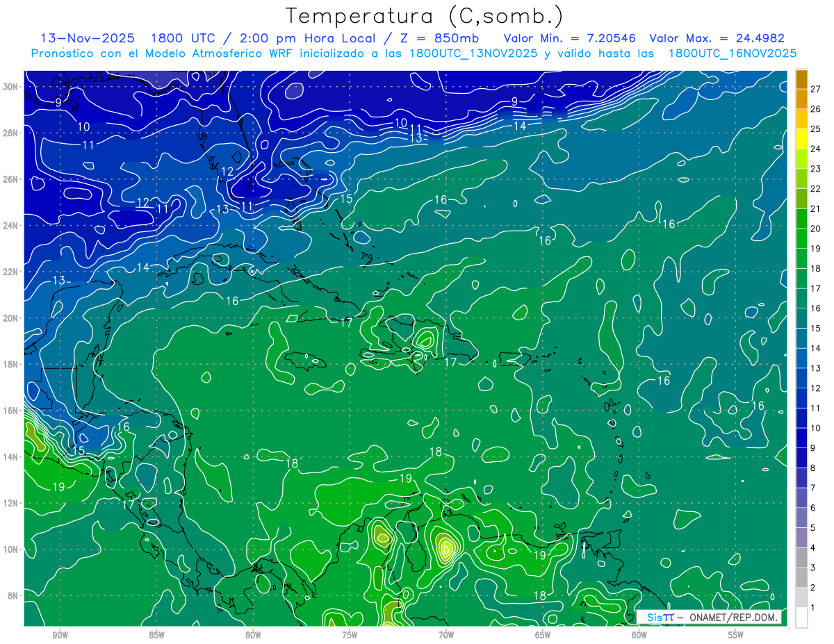The image size is (834, 644).
Task: Click the '1' value on color scale
Action: coord(813,607)
